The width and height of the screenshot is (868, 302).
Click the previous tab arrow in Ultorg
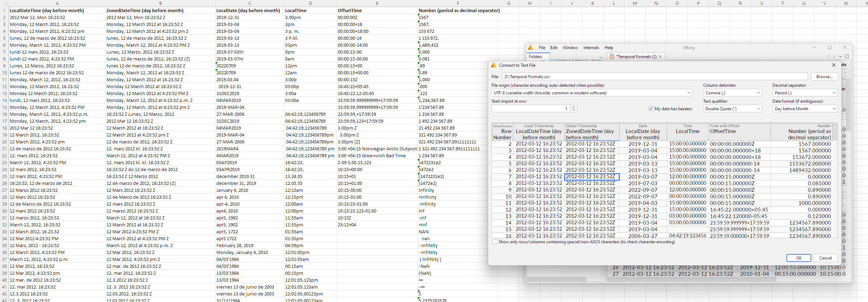pos(828,57)
